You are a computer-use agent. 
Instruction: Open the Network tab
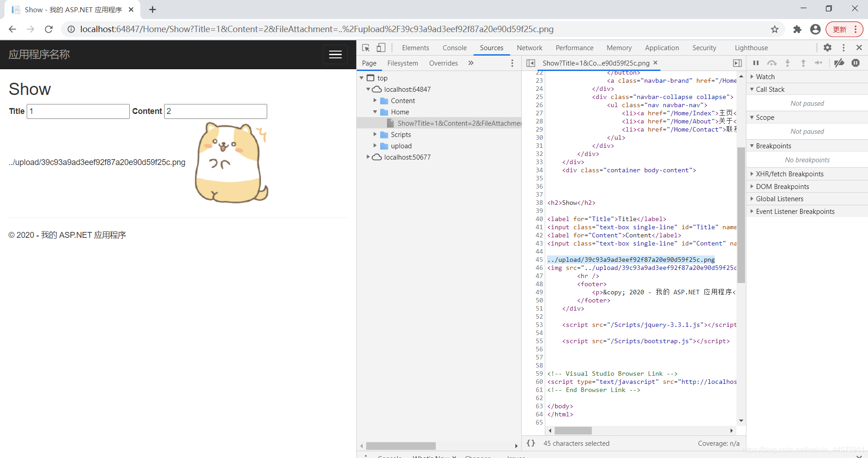coord(529,48)
